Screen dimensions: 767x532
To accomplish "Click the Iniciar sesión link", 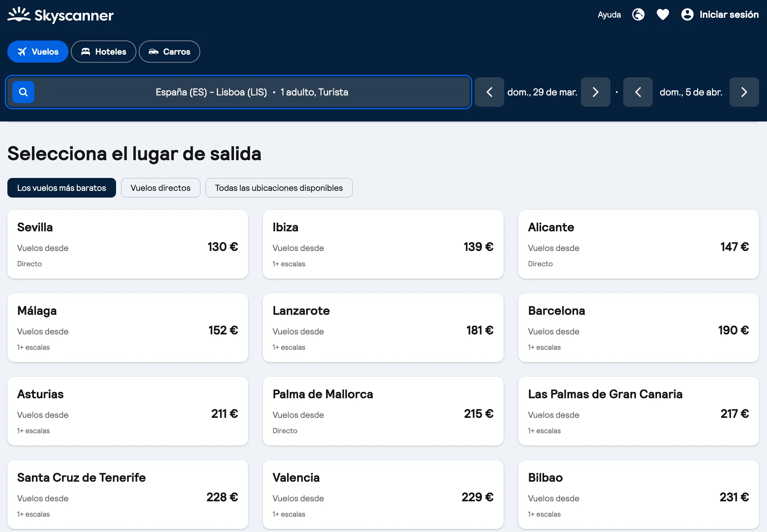I will [729, 14].
